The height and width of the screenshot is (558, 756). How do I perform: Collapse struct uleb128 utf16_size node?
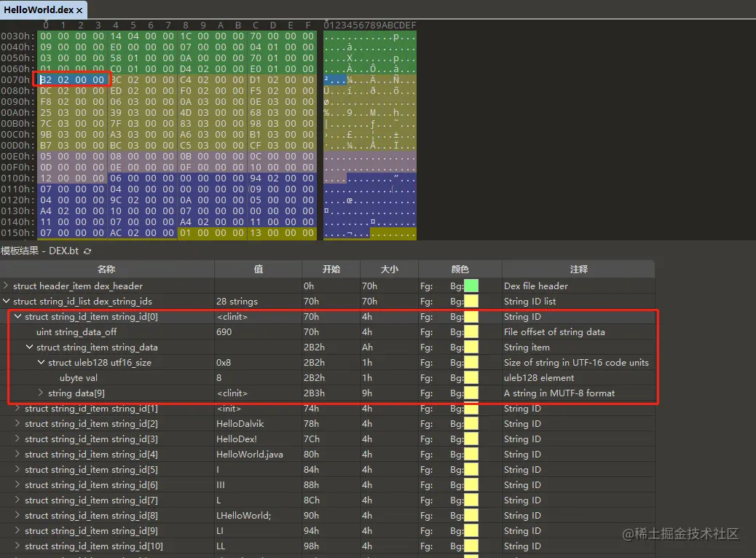pos(41,362)
